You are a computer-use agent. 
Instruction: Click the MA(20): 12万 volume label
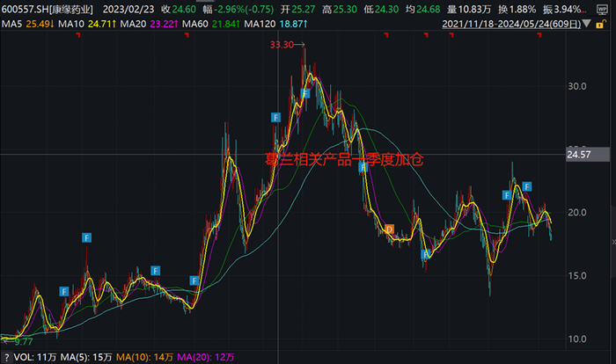point(205,357)
